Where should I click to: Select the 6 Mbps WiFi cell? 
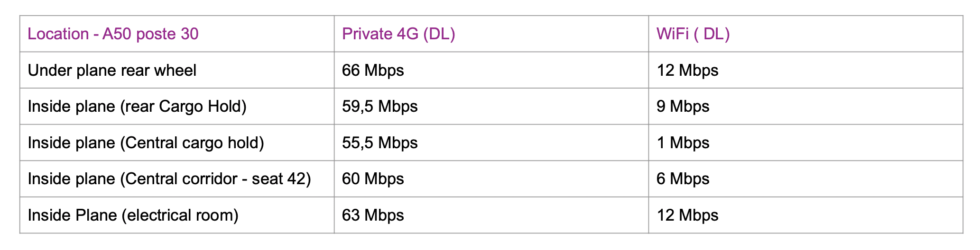683,179
